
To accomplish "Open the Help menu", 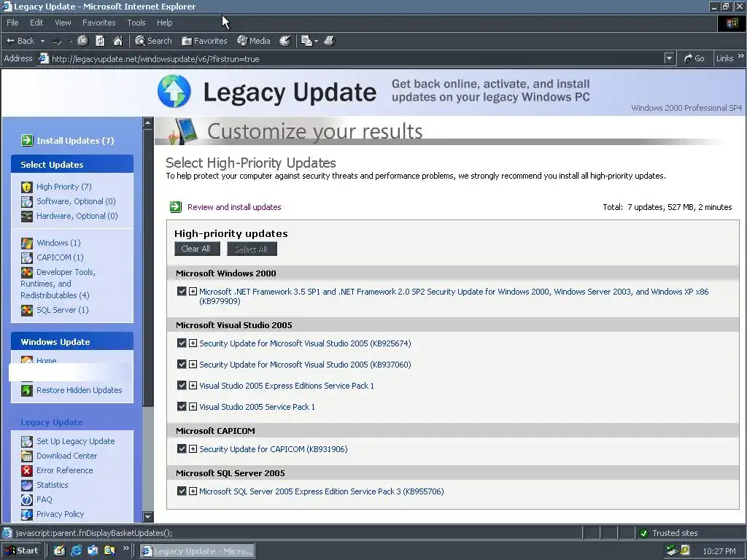I will (x=165, y=23).
